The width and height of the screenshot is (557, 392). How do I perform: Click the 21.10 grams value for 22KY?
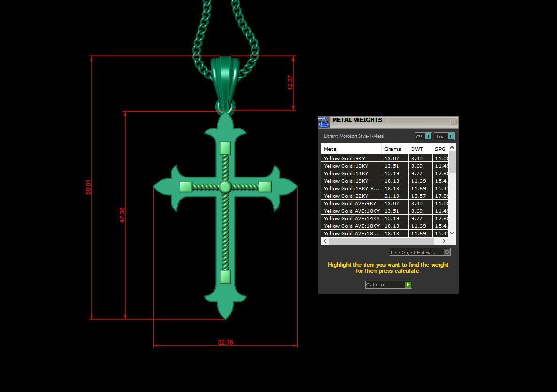point(392,196)
